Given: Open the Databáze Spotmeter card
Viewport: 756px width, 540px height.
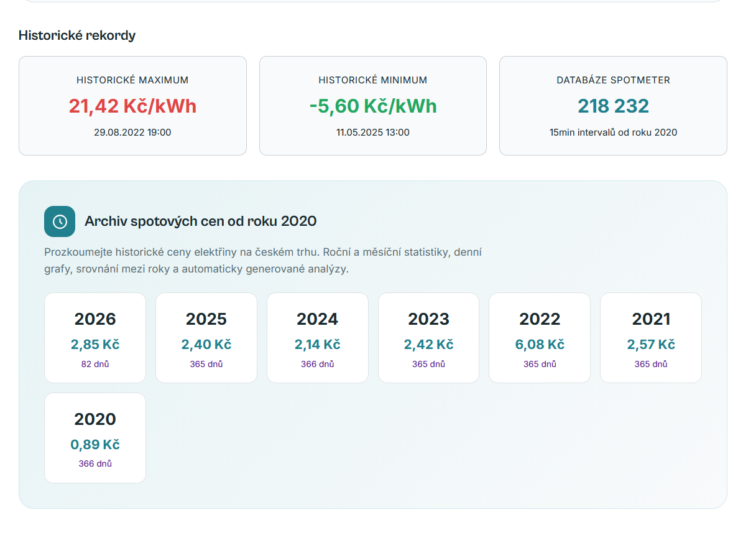Looking at the screenshot, I should (612, 105).
